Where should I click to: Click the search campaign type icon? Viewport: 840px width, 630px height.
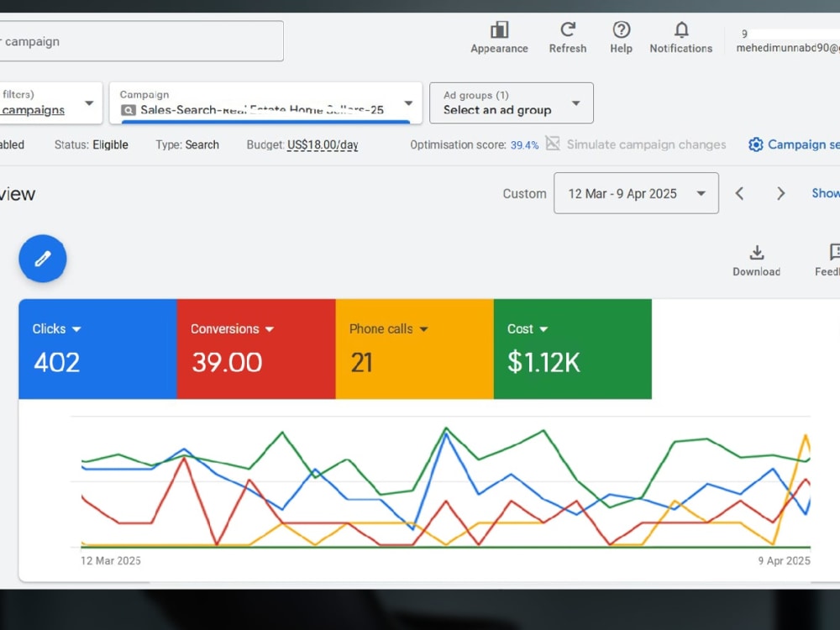[x=128, y=110]
